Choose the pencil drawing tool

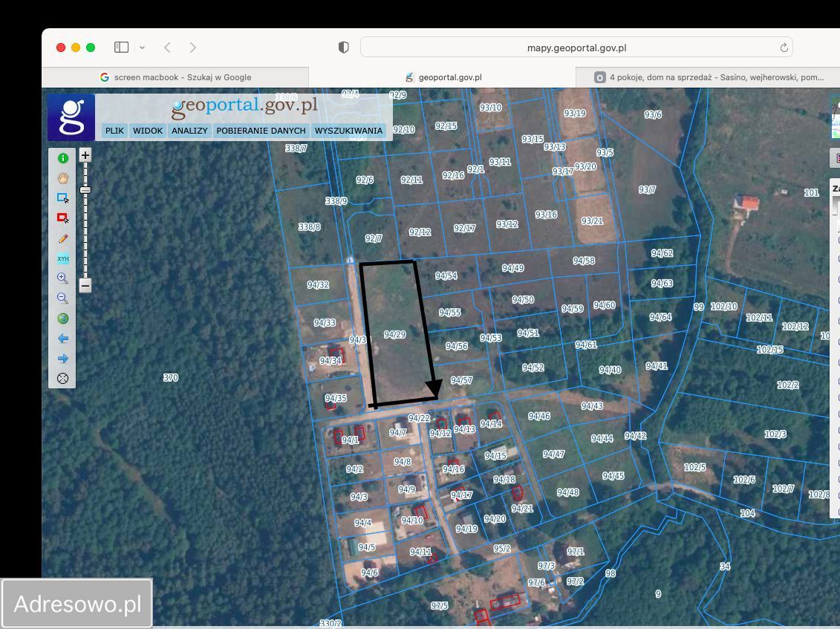[x=63, y=238]
